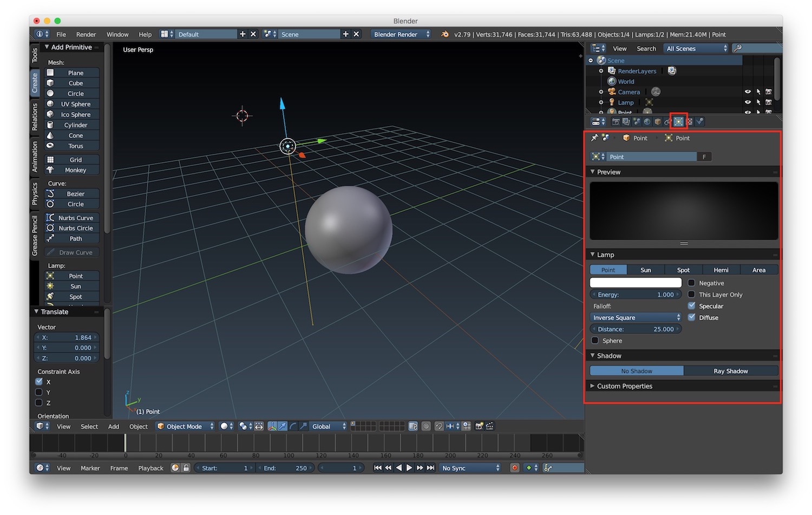Open the All Scenes outliner filter dropdown
Screen dimensions: 812x515
point(697,48)
